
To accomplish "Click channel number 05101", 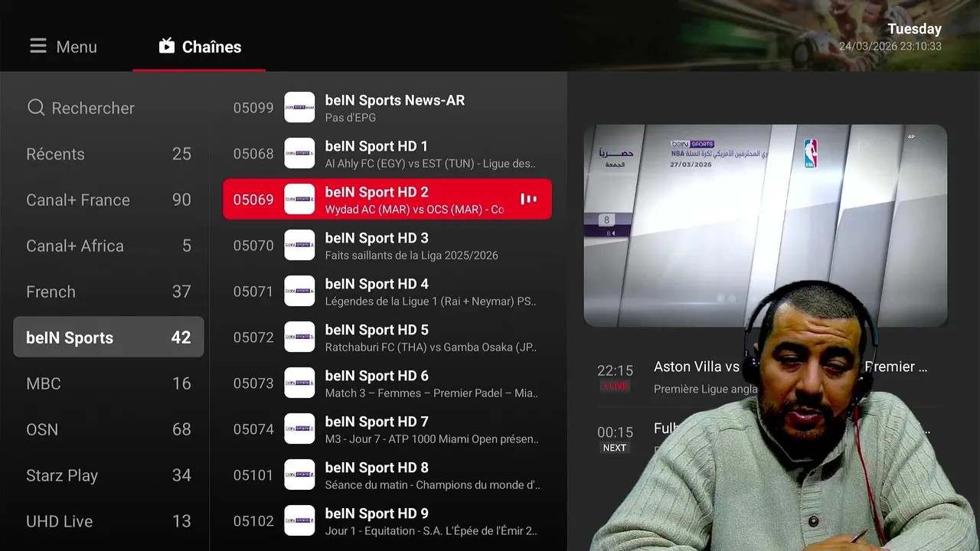I will (253, 475).
